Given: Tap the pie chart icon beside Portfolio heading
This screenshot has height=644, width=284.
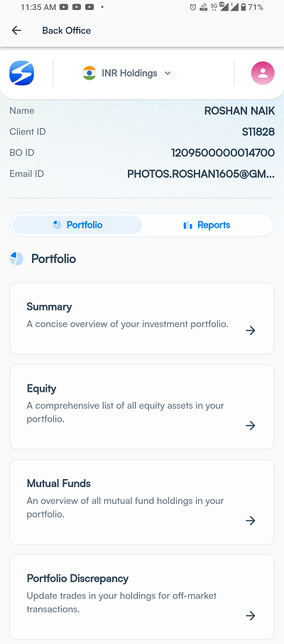Looking at the screenshot, I should (16, 259).
